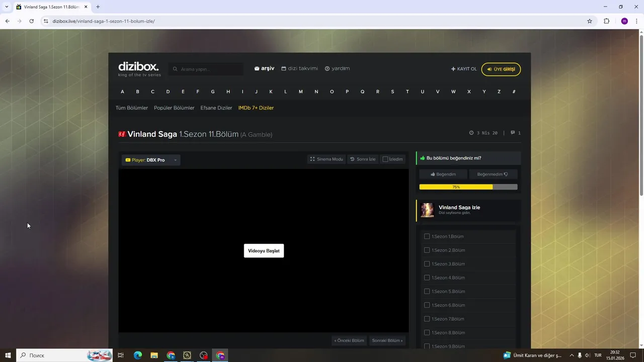The image size is (644, 362).
Task: Open the Chrome extensions puzzle icon
Action: tap(606, 21)
